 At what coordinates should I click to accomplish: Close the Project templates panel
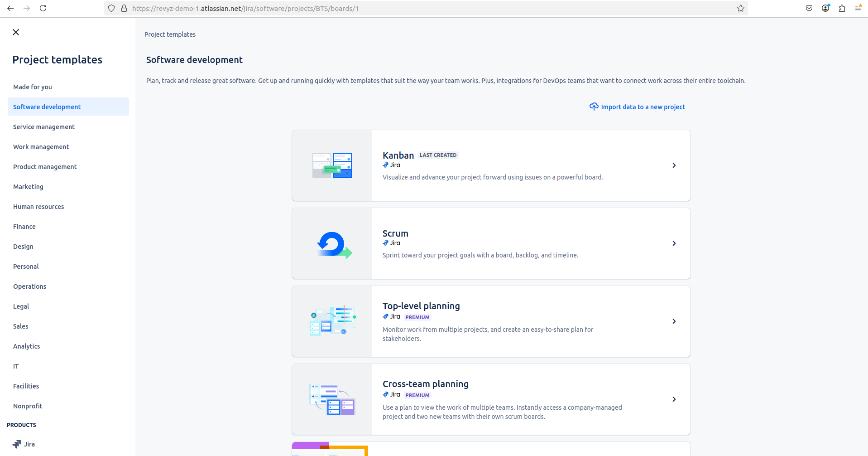point(16,32)
